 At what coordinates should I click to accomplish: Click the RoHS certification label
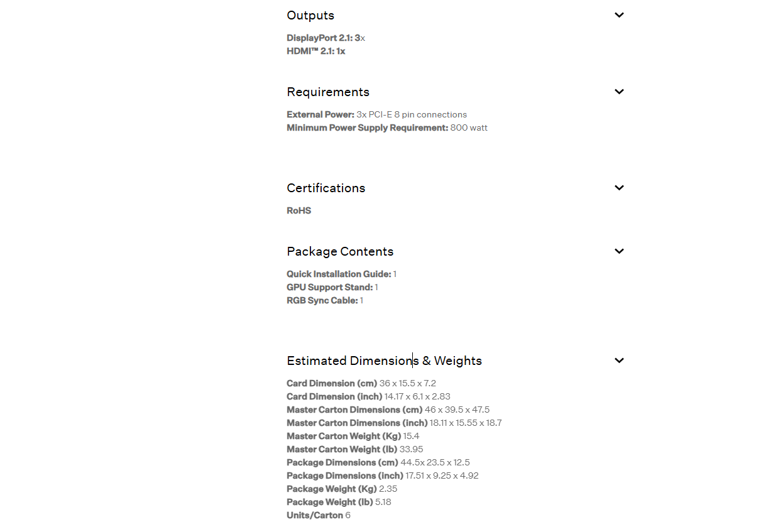tap(298, 211)
